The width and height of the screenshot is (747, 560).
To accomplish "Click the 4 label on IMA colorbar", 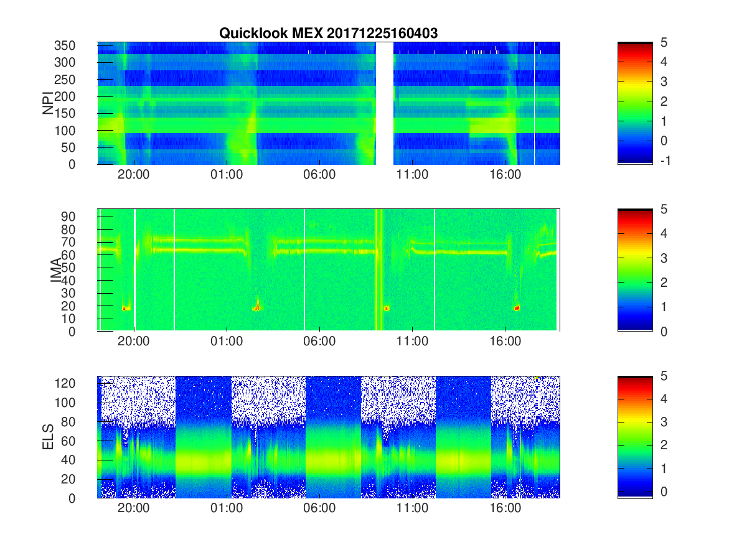I will pyautogui.click(x=664, y=233).
